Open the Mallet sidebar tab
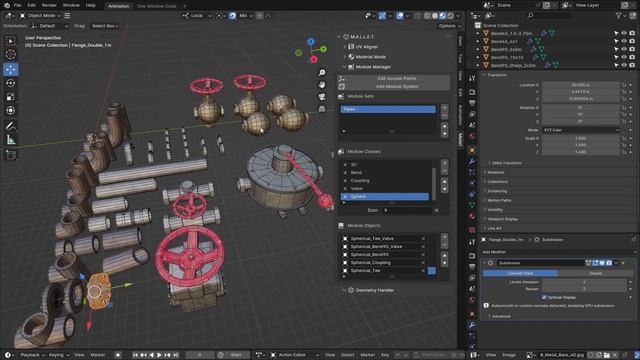The height and width of the screenshot is (360, 640). 460,140
